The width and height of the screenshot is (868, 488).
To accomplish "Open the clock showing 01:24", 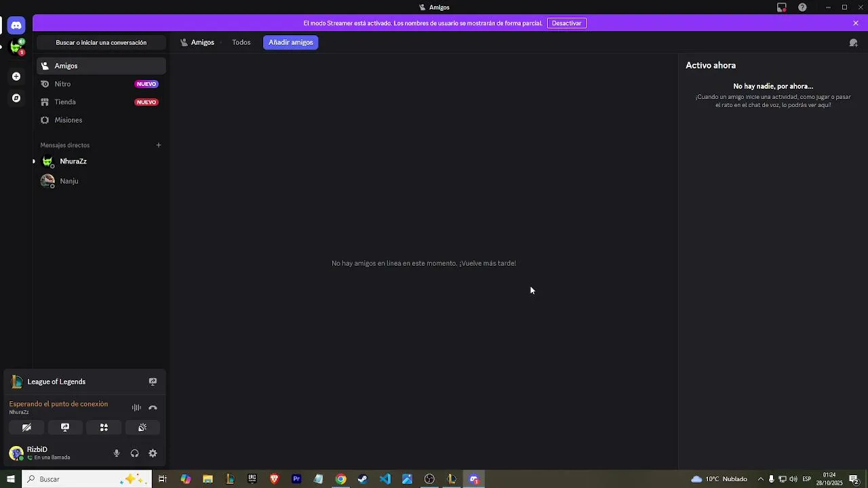I will (829, 479).
